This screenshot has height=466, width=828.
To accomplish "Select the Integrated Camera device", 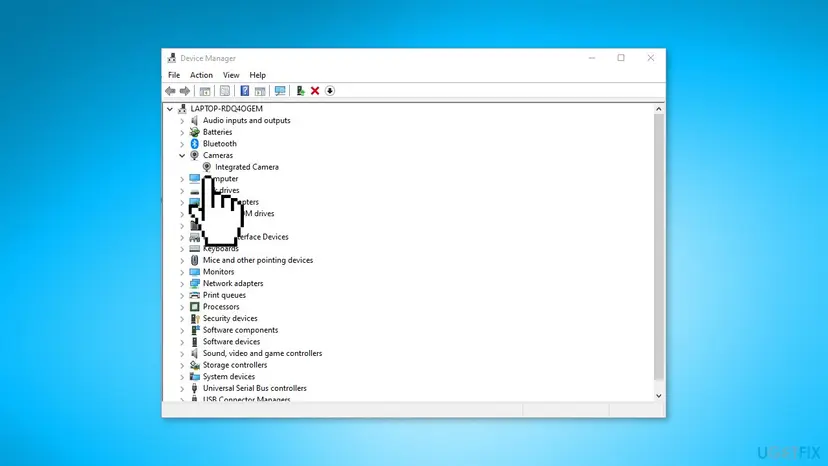I will [x=247, y=167].
